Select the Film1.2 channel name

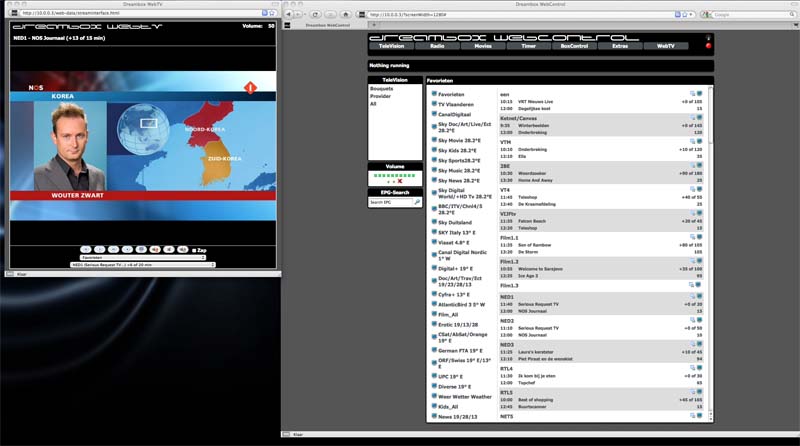(509, 262)
